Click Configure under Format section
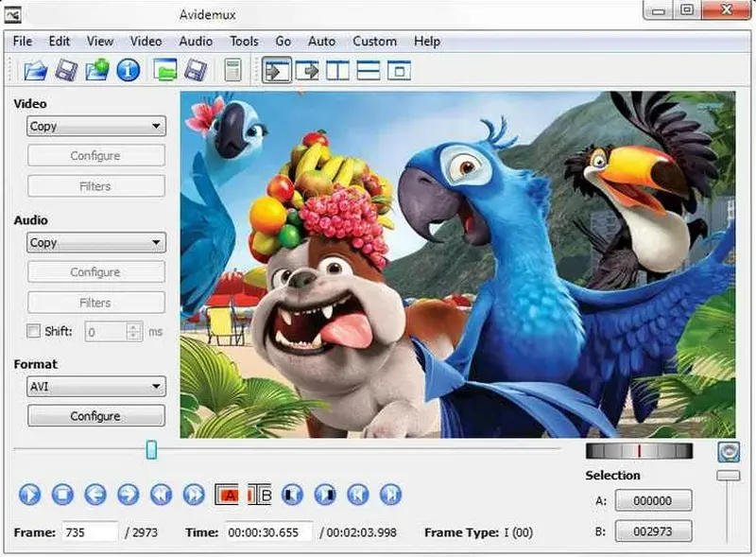 click(x=96, y=416)
